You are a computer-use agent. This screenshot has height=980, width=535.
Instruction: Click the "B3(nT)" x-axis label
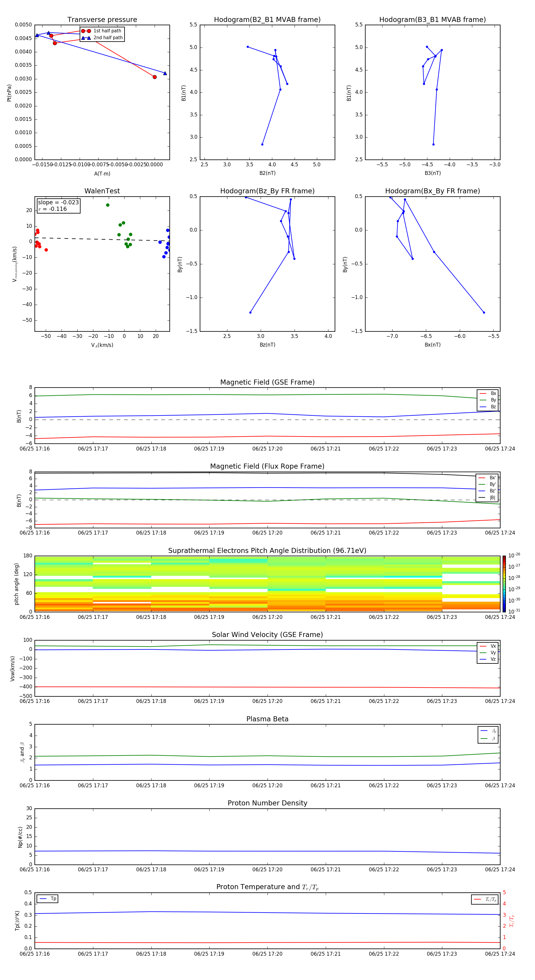(x=432, y=173)
